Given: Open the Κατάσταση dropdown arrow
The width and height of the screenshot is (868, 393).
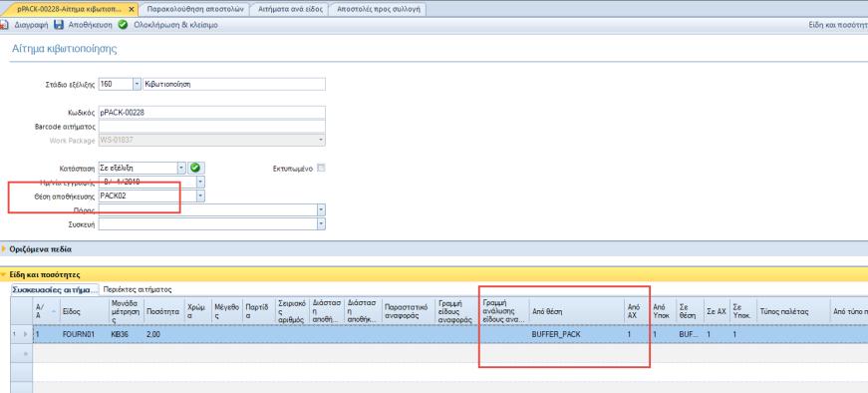Looking at the screenshot, I should (181, 168).
